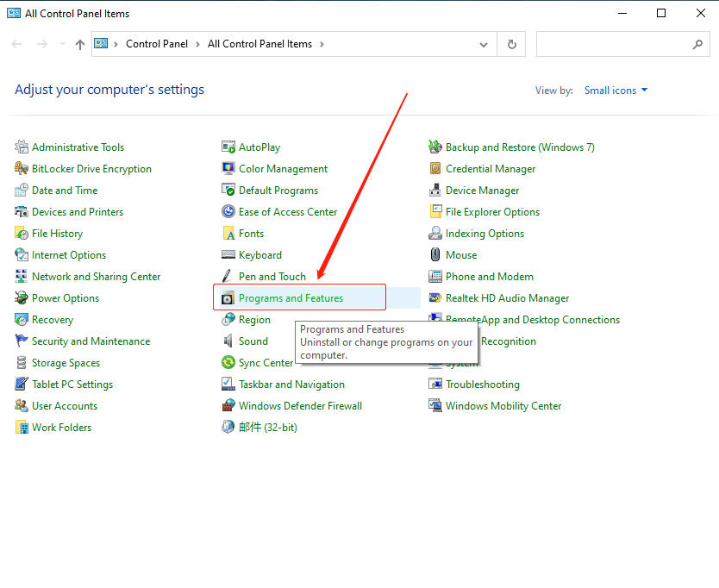Click the window title bar Control Panel icon
The image size is (719, 588).
point(14,13)
